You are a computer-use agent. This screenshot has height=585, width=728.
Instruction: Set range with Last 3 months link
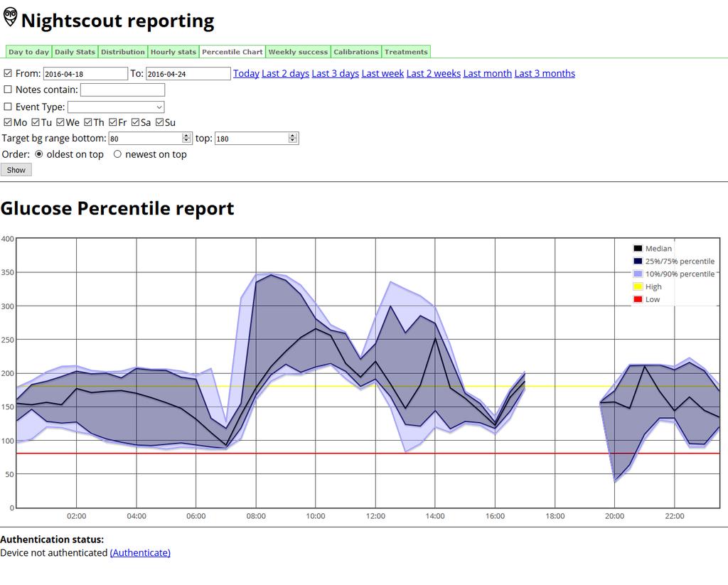pyautogui.click(x=545, y=73)
